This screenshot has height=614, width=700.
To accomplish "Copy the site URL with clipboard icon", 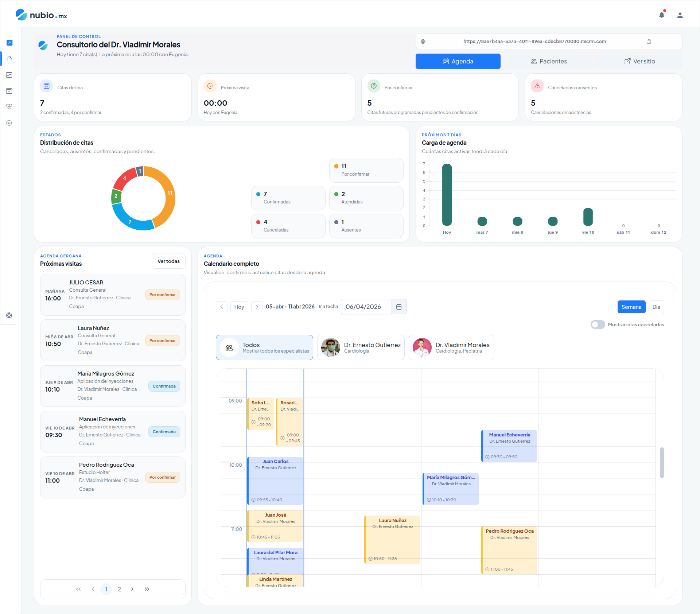I will pos(649,42).
